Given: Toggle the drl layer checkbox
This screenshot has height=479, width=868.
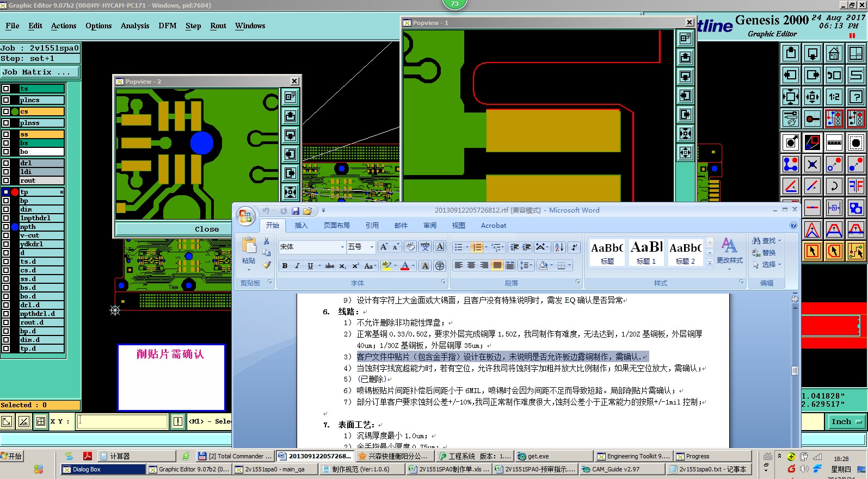Looking at the screenshot, I should point(6,163).
